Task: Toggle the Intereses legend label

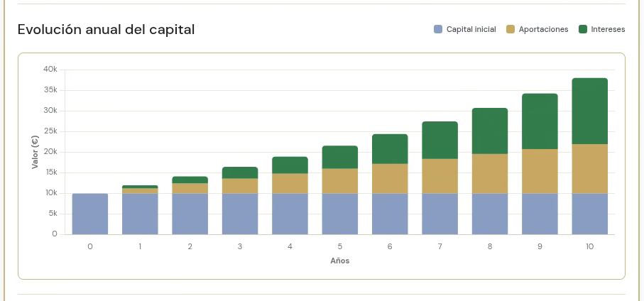Action: pos(608,29)
